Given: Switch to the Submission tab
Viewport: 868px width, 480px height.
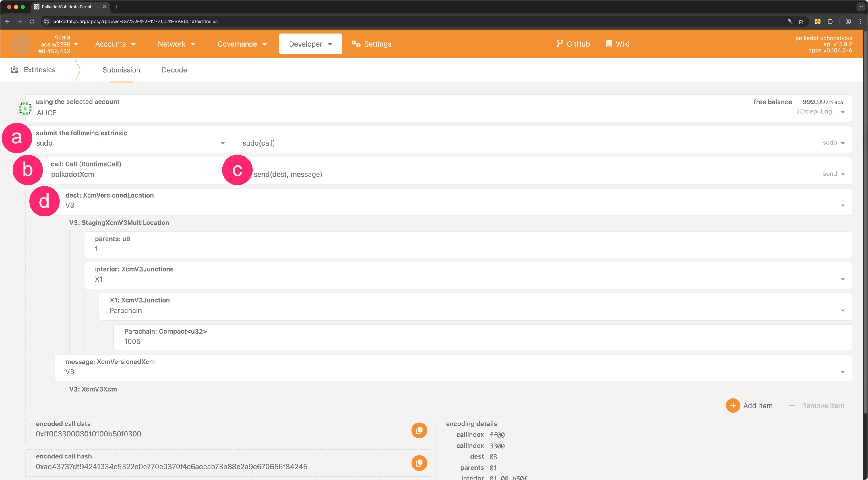Looking at the screenshot, I should [121, 70].
